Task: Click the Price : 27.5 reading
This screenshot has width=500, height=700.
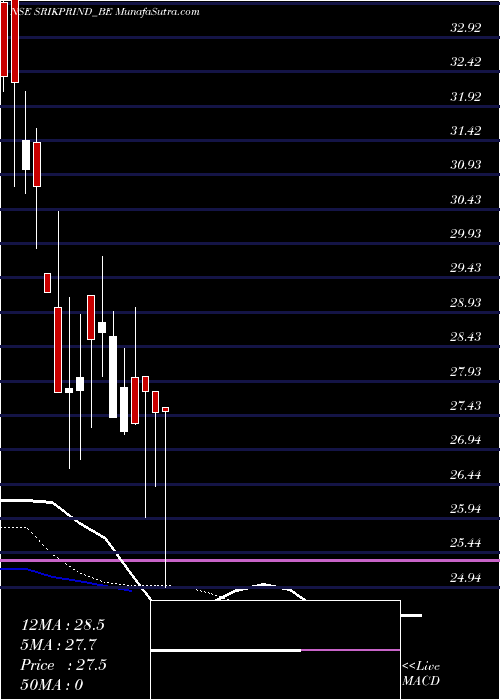Action: click(x=63, y=665)
